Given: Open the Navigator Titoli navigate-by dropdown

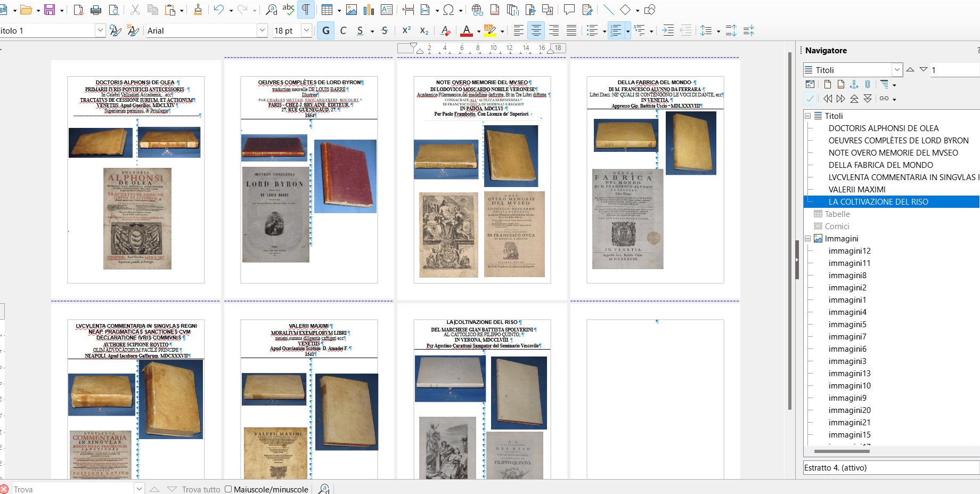Looking at the screenshot, I should [x=897, y=70].
